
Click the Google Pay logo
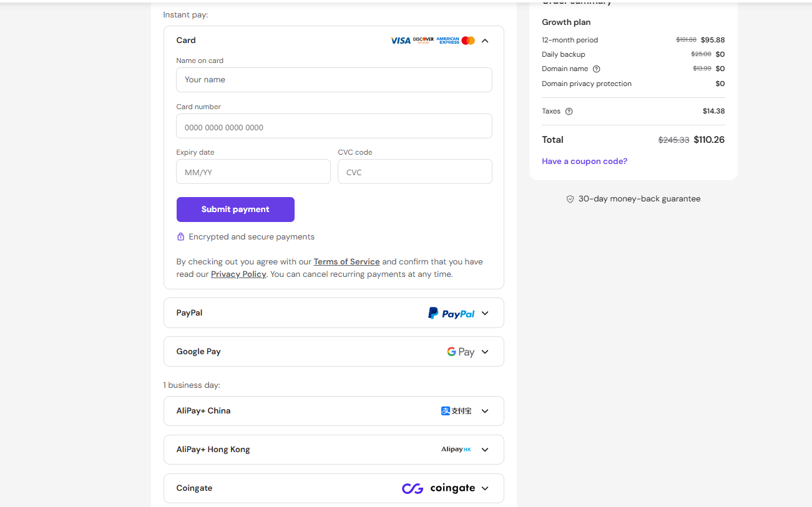coord(461,352)
